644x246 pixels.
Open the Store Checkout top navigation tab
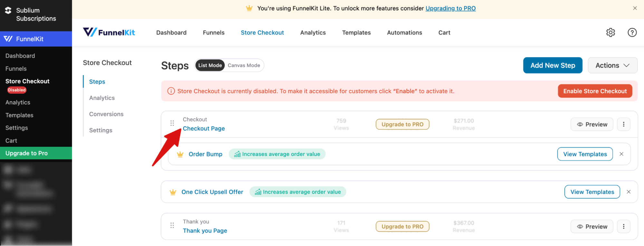click(262, 33)
